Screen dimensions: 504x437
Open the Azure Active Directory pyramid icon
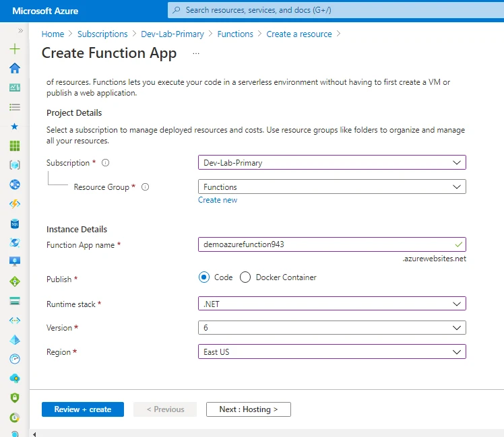pos(15,339)
